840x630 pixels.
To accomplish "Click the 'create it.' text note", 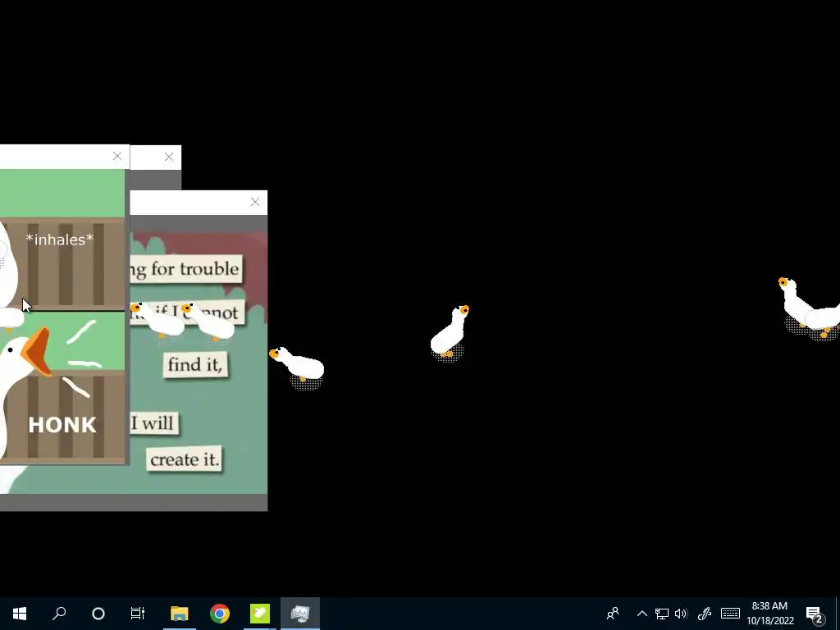I will (185, 459).
